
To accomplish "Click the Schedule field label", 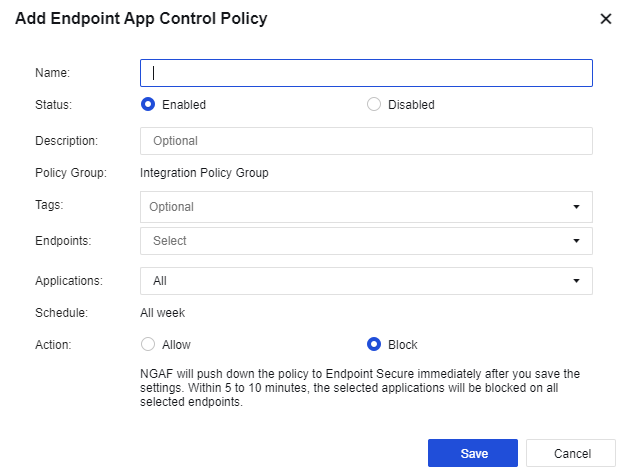I will click(x=62, y=313).
